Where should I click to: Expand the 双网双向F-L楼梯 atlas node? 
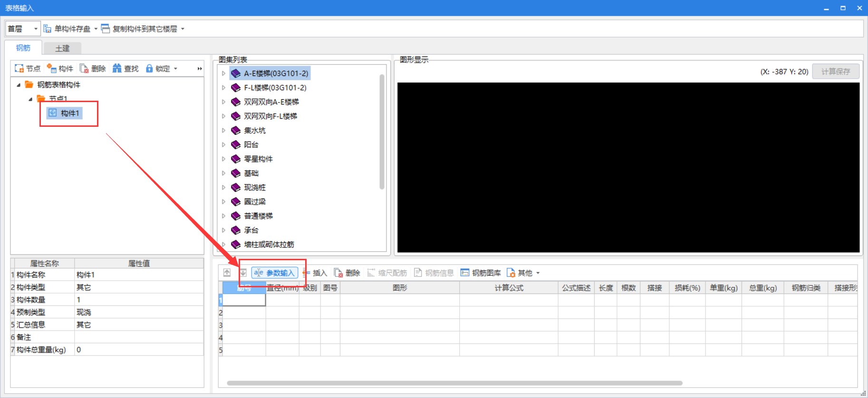click(223, 116)
